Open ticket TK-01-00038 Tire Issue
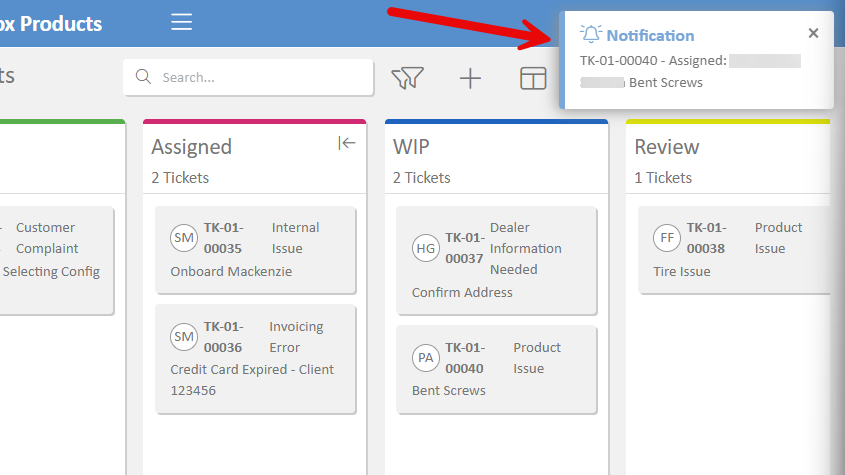Image resolution: width=845 pixels, height=475 pixels. click(734, 250)
